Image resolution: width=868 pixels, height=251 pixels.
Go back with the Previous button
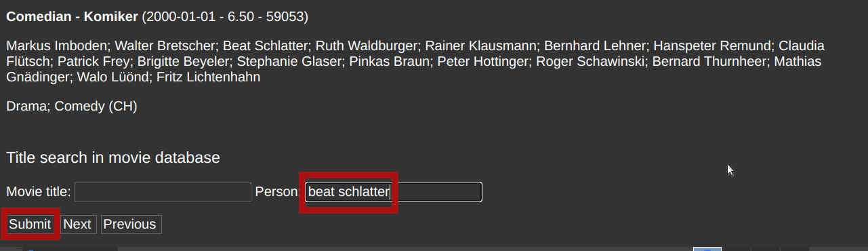(x=129, y=225)
